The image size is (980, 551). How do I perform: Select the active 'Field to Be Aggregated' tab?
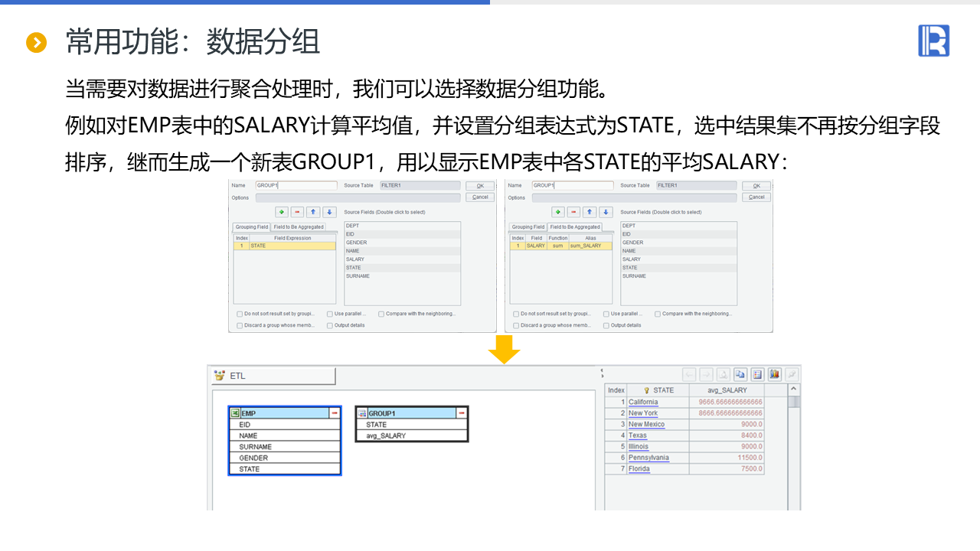pos(575,227)
